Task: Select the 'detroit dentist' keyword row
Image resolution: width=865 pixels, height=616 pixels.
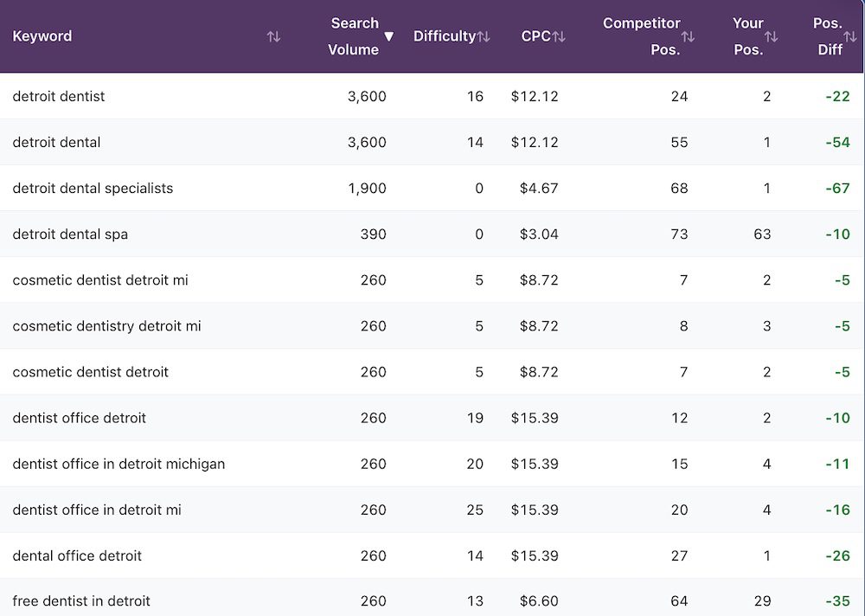Action: click(59, 96)
